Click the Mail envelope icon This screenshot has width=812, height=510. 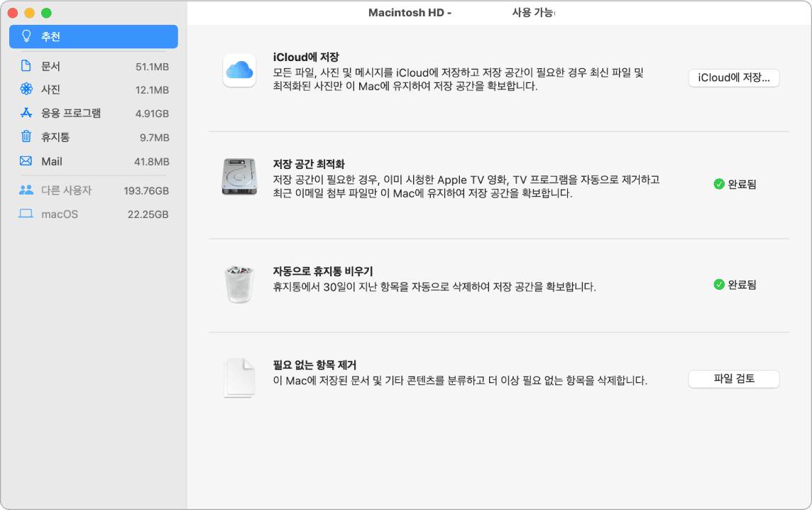[26, 161]
